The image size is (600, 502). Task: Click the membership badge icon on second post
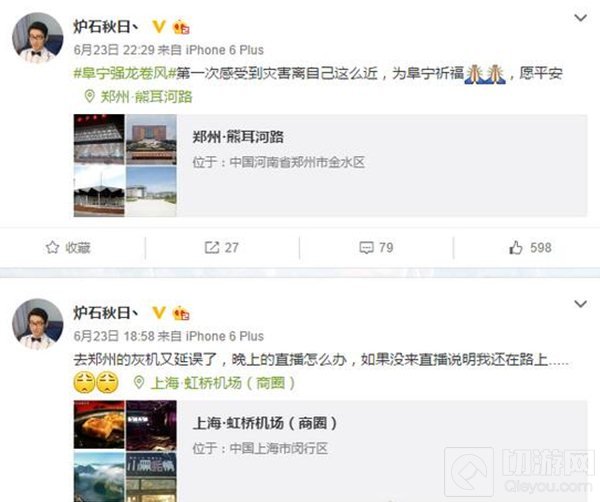click(181, 313)
